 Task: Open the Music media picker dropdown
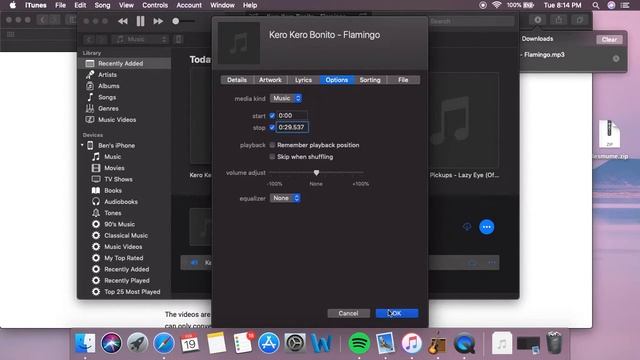click(x=140, y=39)
